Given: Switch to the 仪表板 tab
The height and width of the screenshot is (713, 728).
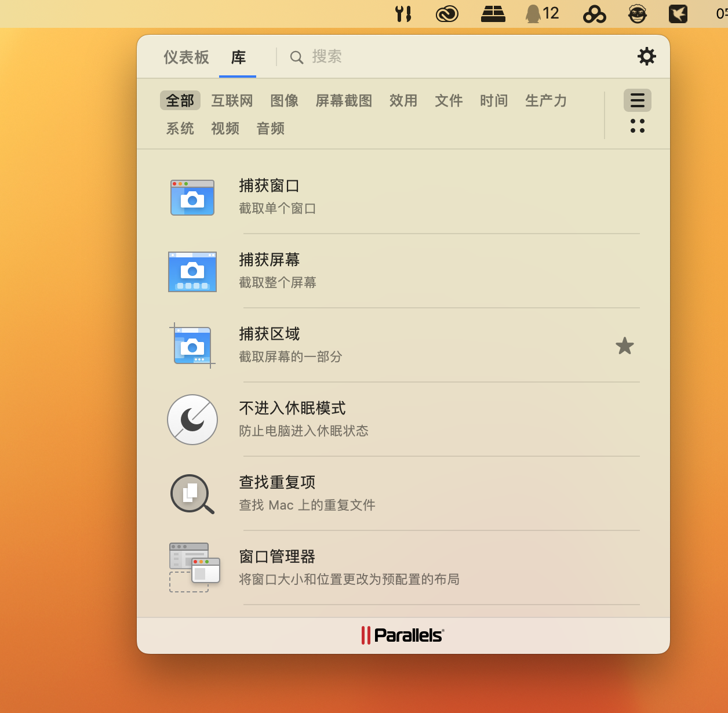Looking at the screenshot, I should (185, 57).
